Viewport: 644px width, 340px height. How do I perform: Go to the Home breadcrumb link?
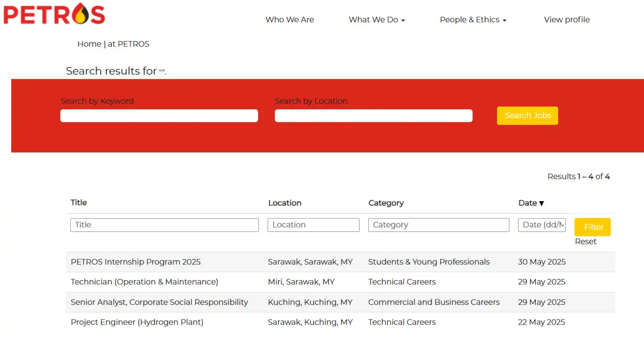click(89, 44)
